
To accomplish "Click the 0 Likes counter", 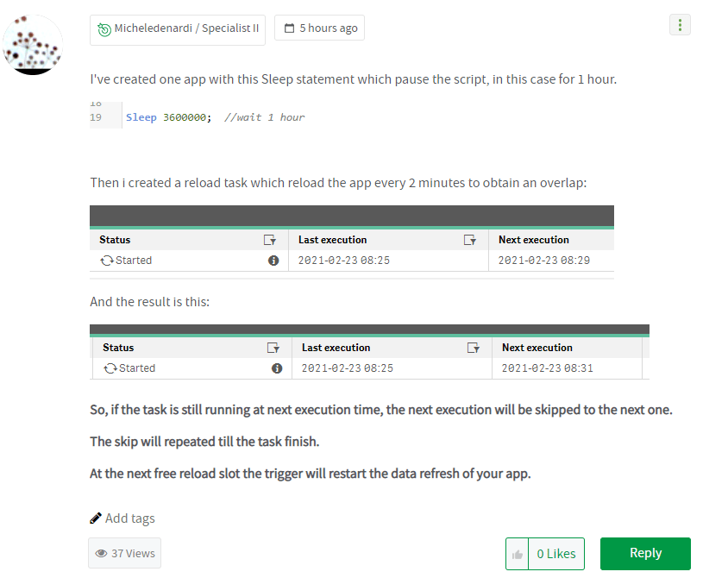I will [x=556, y=554].
